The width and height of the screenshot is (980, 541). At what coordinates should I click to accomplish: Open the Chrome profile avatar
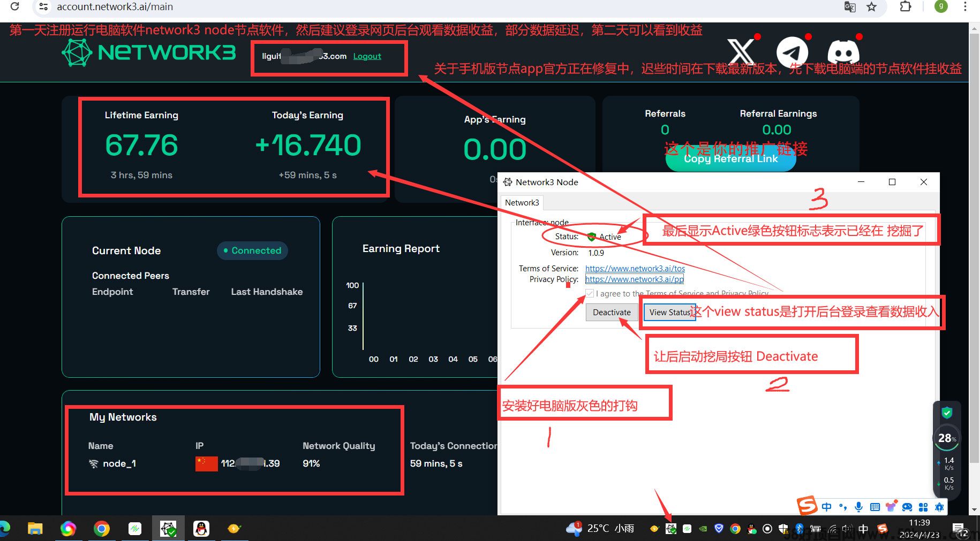click(941, 6)
